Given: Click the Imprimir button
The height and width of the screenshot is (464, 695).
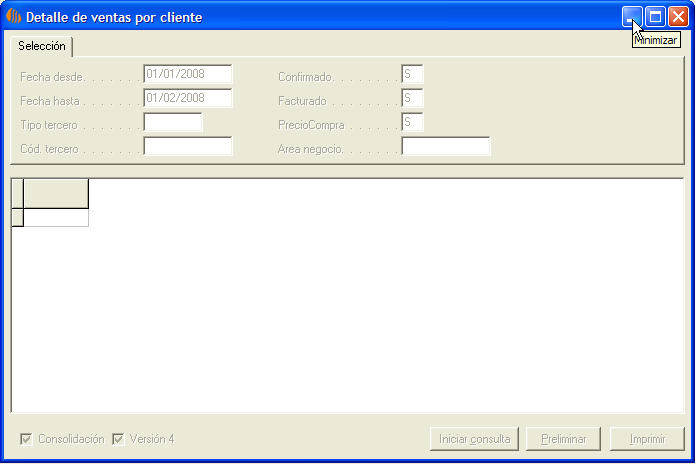Looking at the screenshot, I should 647,439.
